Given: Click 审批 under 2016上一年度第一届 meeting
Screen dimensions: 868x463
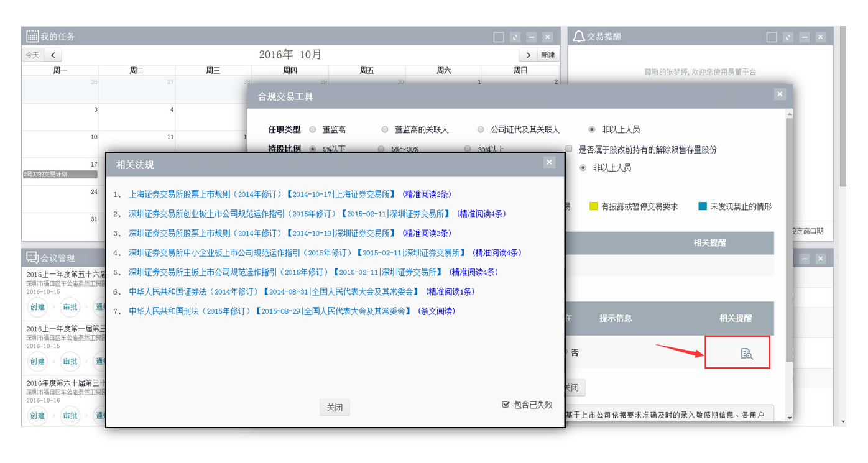Looking at the screenshot, I should pos(70,361).
